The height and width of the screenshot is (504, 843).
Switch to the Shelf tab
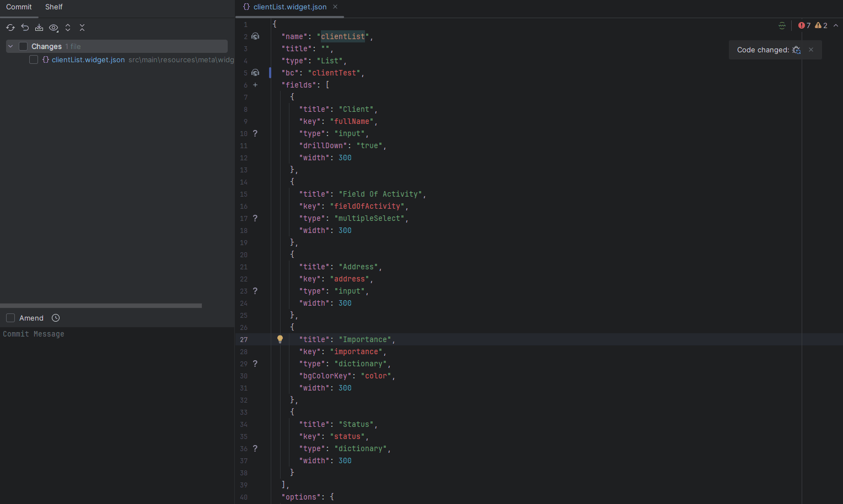[x=53, y=7]
